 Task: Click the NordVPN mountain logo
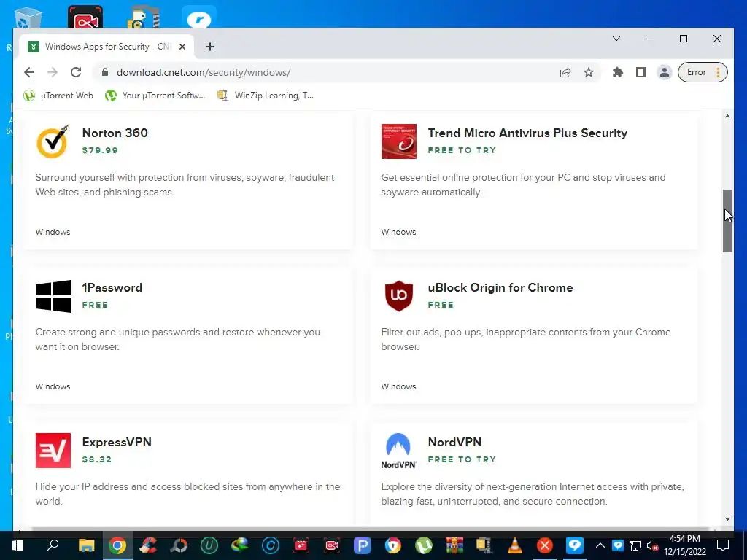click(x=398, y=451)
